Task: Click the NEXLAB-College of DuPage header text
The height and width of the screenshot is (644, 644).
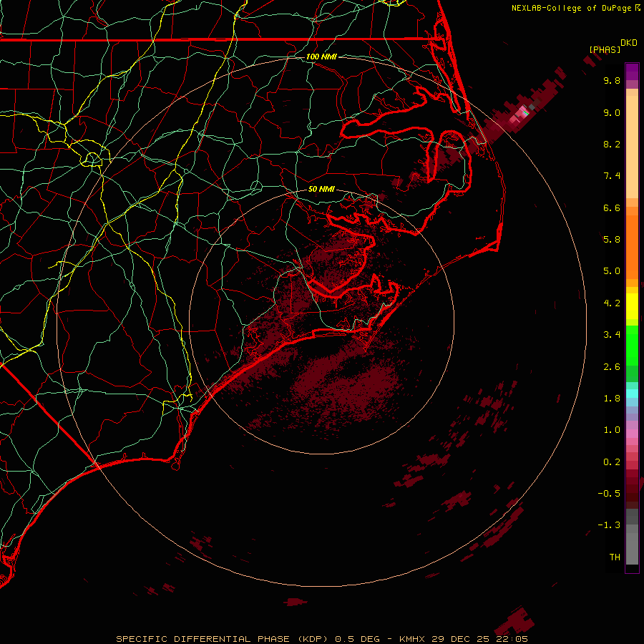Action: pos(575,8)
